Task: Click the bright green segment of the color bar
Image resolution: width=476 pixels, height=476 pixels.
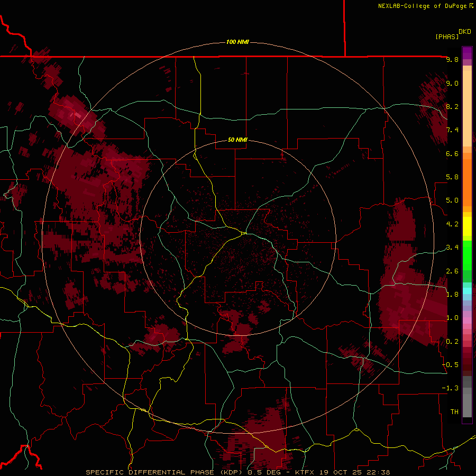Action: point(467,255)
